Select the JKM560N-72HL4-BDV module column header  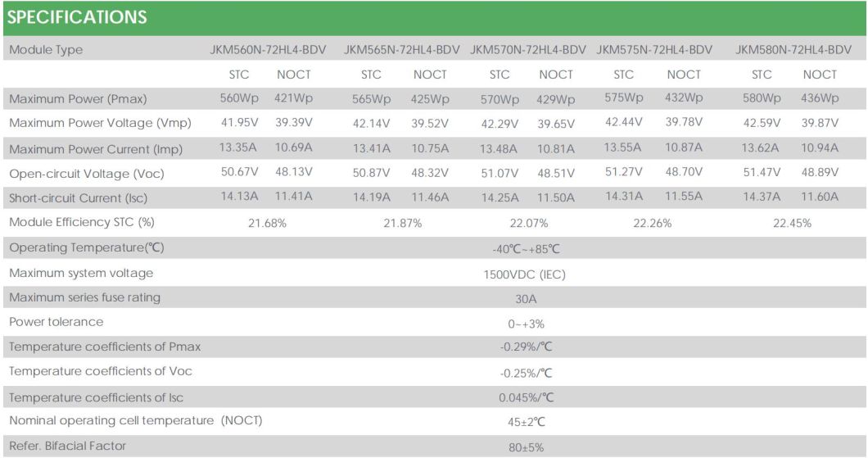[x=269, y=50]
